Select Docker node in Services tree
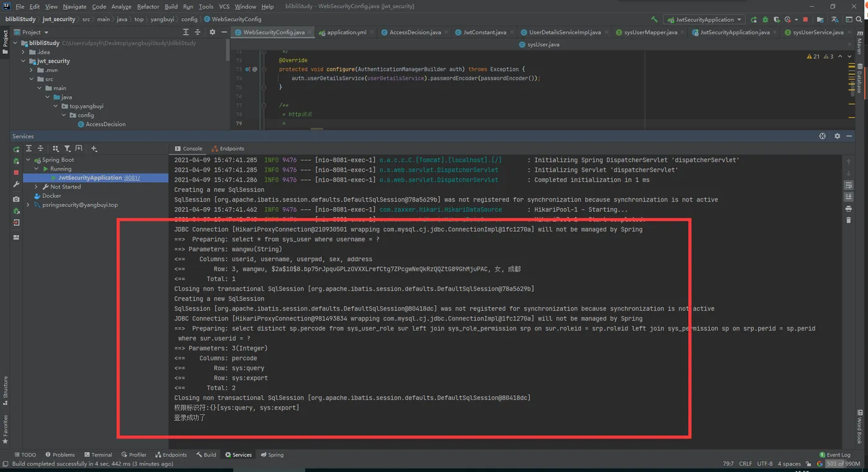 (47, 196)
